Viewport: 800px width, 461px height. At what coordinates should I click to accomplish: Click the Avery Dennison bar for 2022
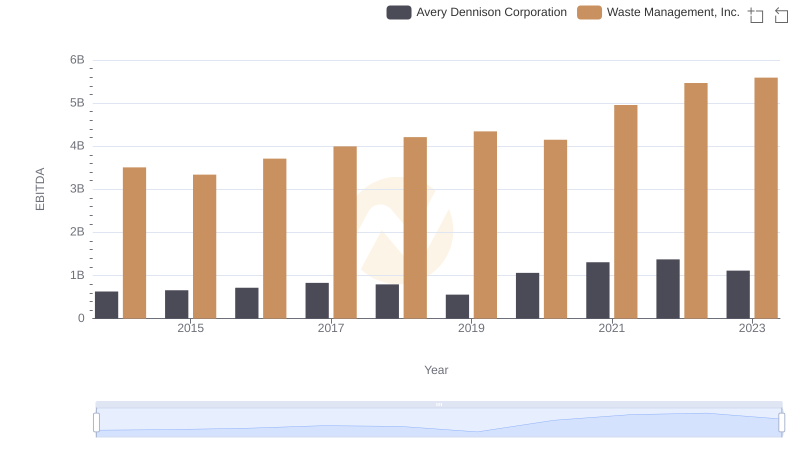coord(668,289)
